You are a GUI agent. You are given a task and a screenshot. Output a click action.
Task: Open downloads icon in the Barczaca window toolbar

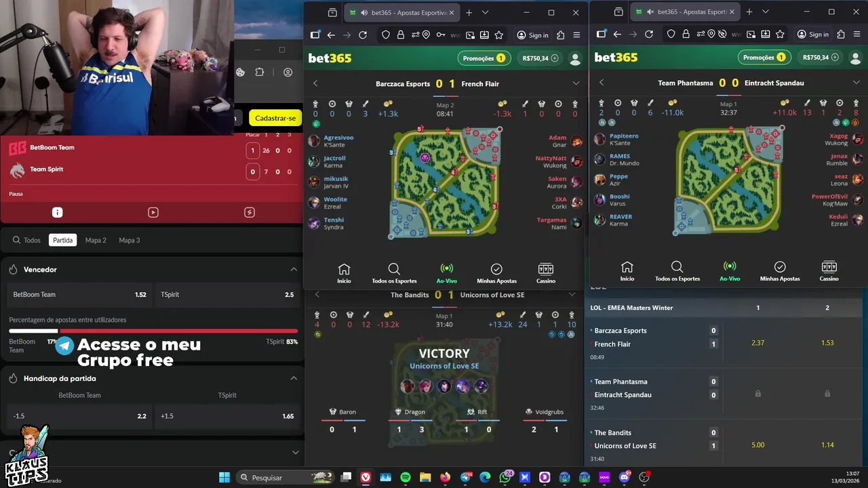pyautogui.click(x=484, y=35)
